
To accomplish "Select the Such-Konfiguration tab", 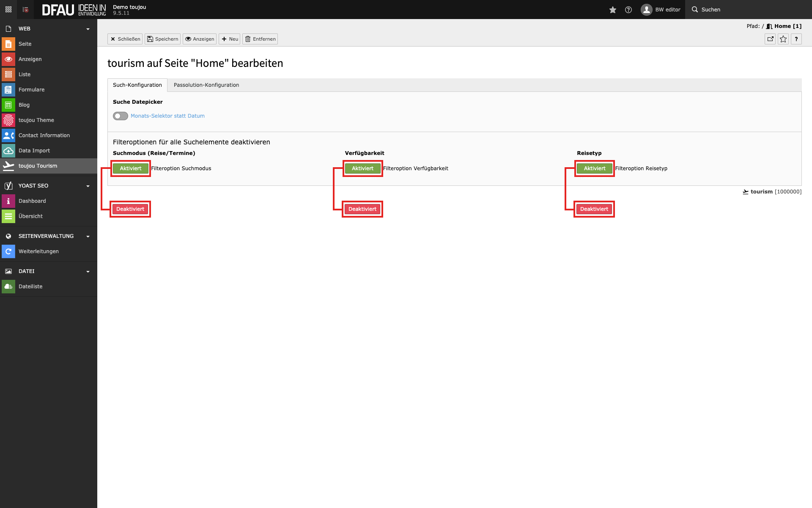I will pyautogui.click(x=137, y=85).
